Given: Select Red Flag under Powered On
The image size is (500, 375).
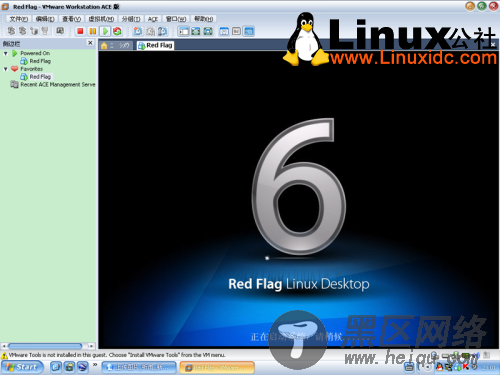Looking at the screenshot, I should (36, 61).
